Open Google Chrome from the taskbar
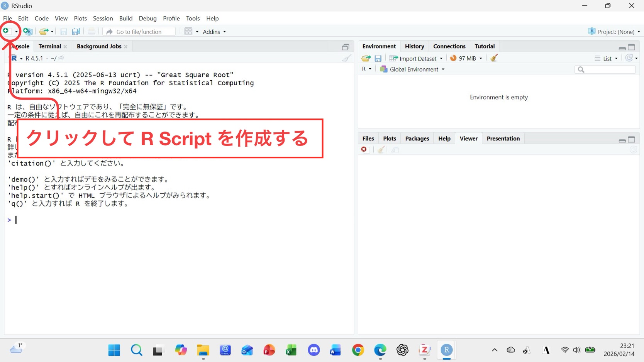644x362 pixels. pyautogui.click(x=358, y=350)
